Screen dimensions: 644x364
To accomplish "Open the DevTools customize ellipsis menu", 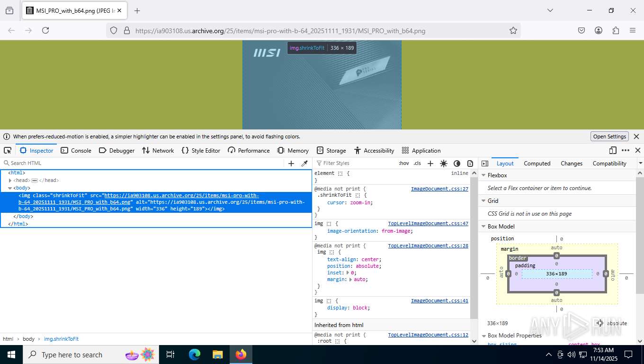I will (x=626, y=150).
